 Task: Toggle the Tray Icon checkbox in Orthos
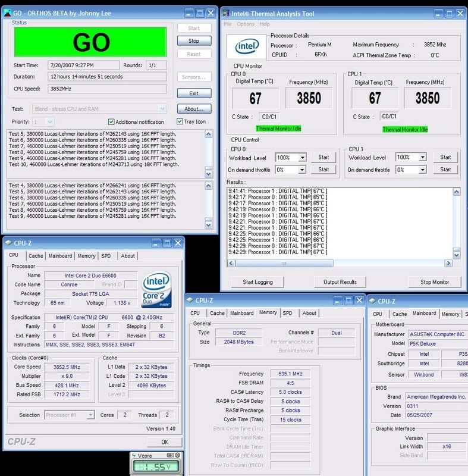[x=180, y=121]
